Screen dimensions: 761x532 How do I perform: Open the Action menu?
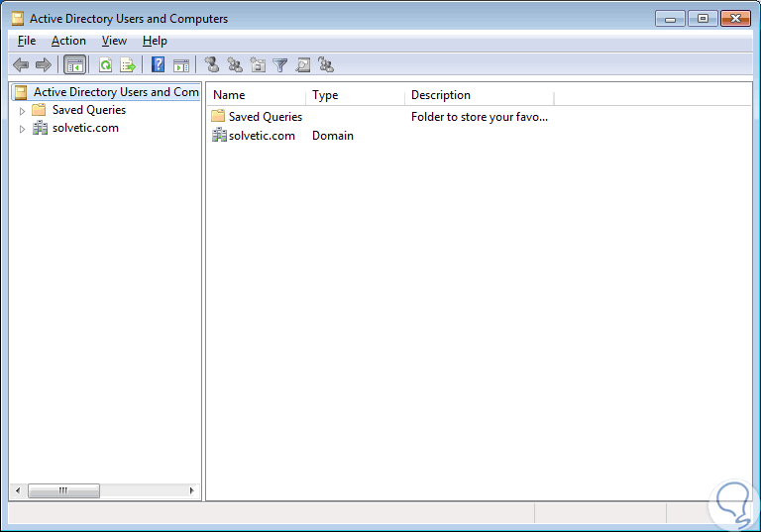(68, 41)
